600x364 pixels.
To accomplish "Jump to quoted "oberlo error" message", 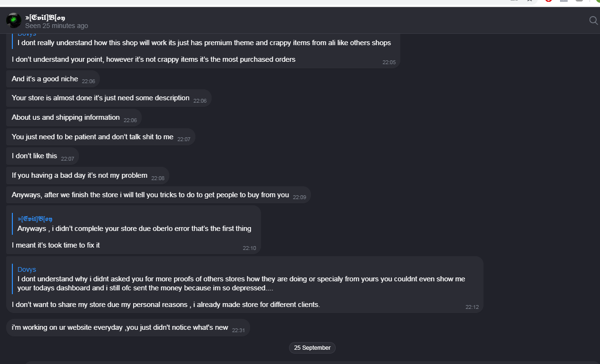I will [x=134, y=229].
